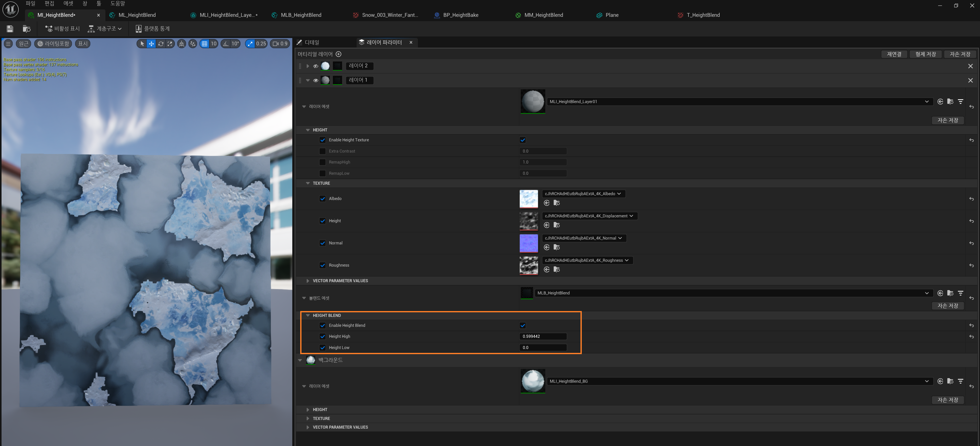
Task: Expand the VECTOR PARAMETER VALUES section under TEXTURE
Action: pyautogui.click(x=308, y=281)
